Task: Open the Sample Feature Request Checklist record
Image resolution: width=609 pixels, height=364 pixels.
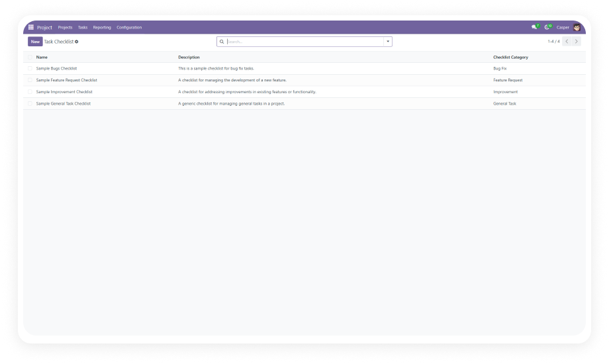Action: (x=66, y=80)
